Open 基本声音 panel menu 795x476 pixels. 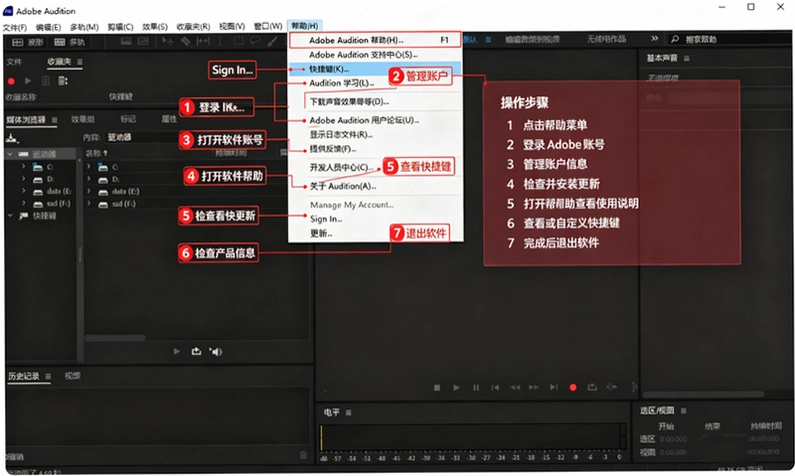tap(686, 58)
